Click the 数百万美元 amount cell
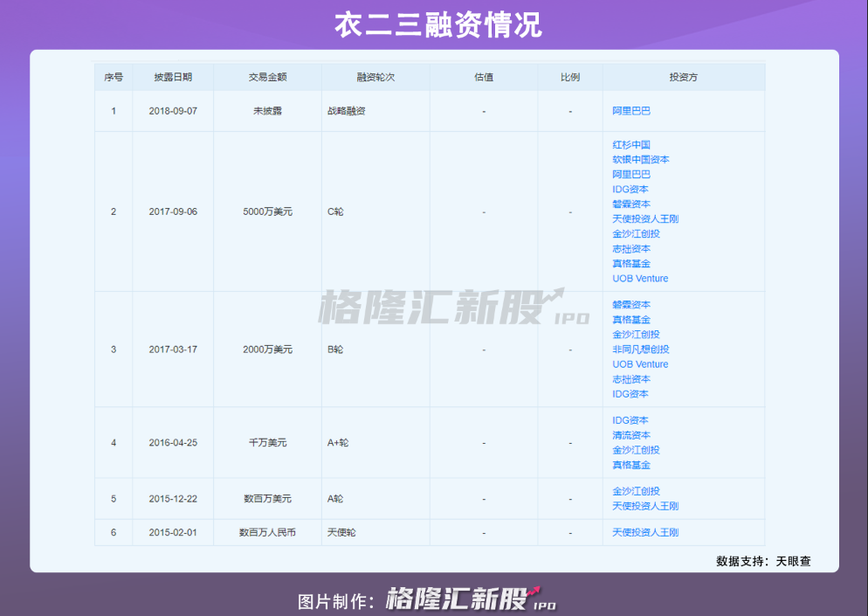 pos(267,499)
